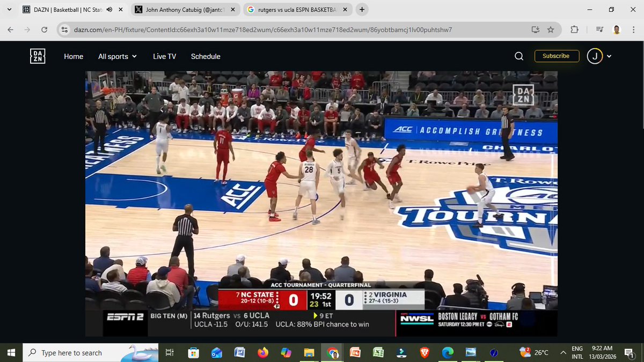Click the install app icon in address bar
The width and height of the screenshot is (644, 362).
point(535,29)
